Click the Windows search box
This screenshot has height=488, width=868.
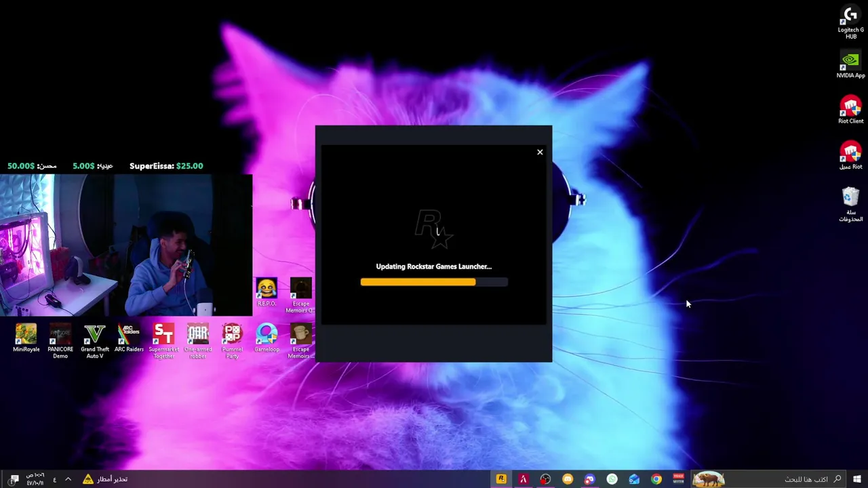click(x=769, y=479)
